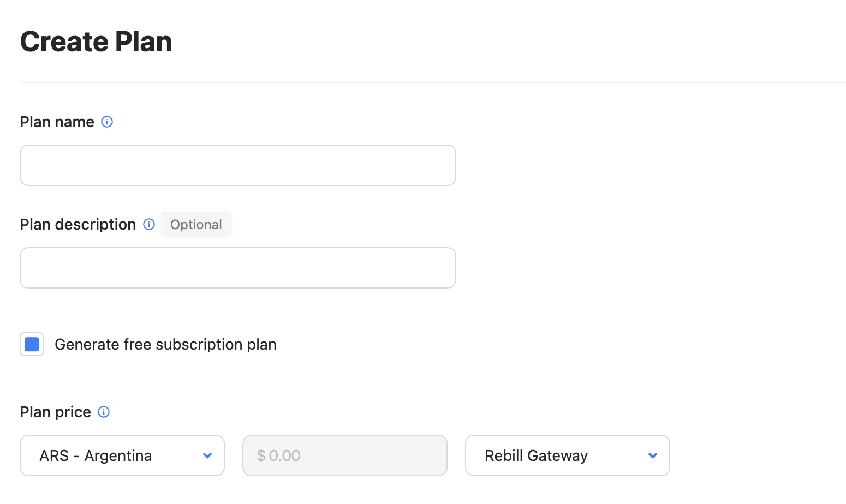Click the $0.00 price input field
846x504 pixels.
(x=344, y=455)
